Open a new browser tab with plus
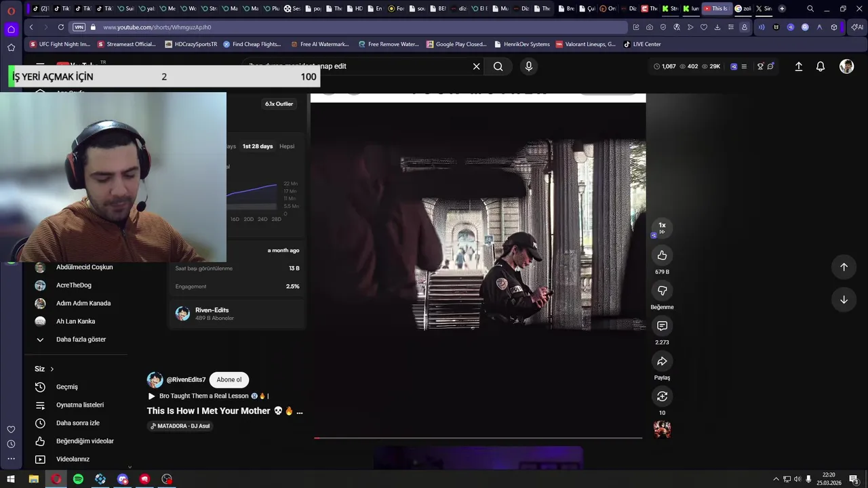This screenshot has height=488, width=868. pyautogui.click(x=782, y=9)
